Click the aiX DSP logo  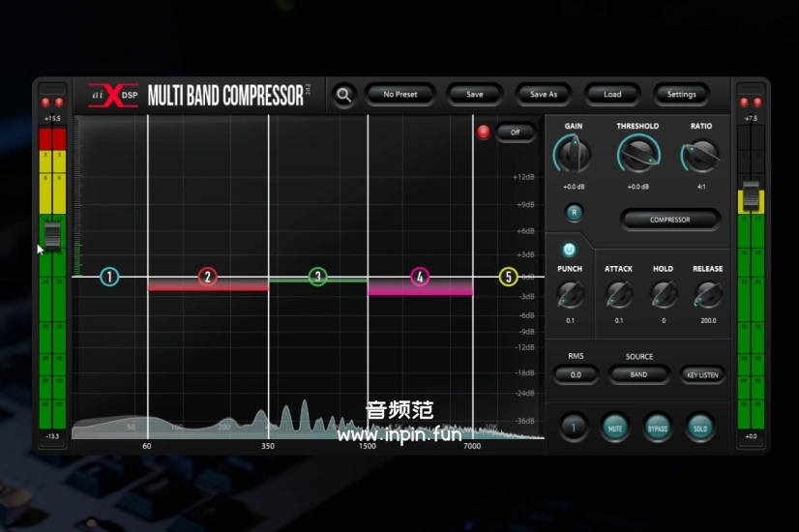[113, 96]
